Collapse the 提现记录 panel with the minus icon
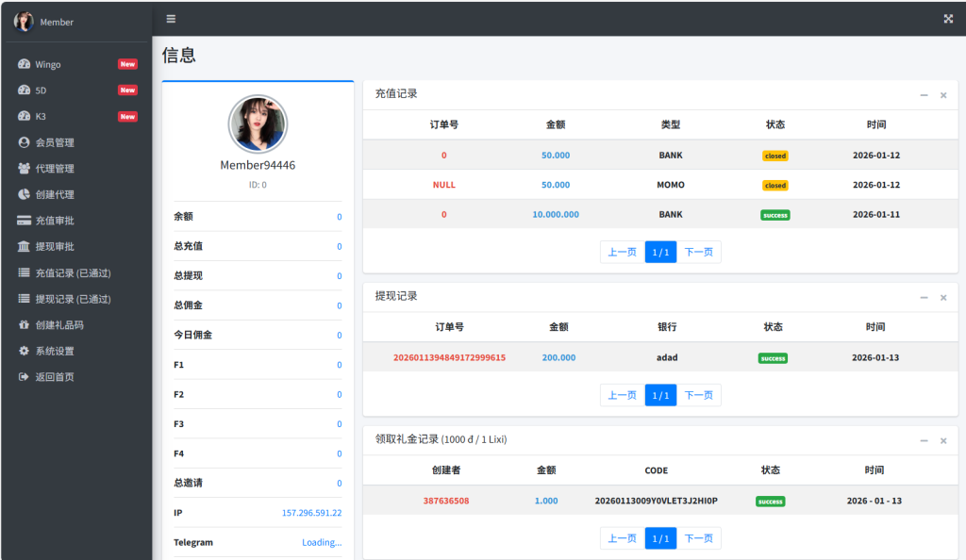966x560 pixels. (x=924, y=297)
